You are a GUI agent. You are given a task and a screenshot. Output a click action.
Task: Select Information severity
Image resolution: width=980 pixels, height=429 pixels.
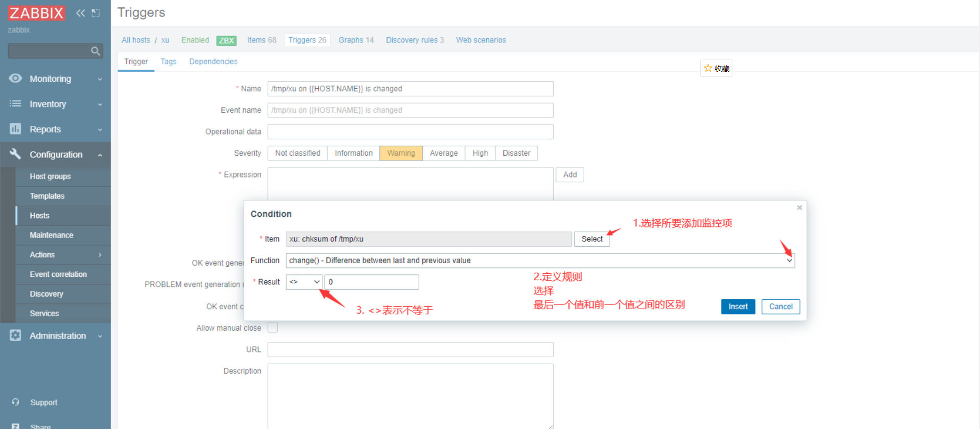coord(354,153)
